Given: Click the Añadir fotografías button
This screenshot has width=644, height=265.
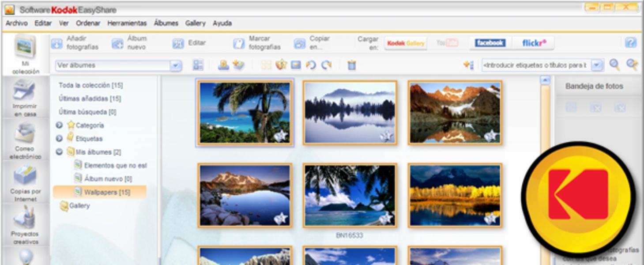Looking at the screenshot, I should [x=75, y=43].
